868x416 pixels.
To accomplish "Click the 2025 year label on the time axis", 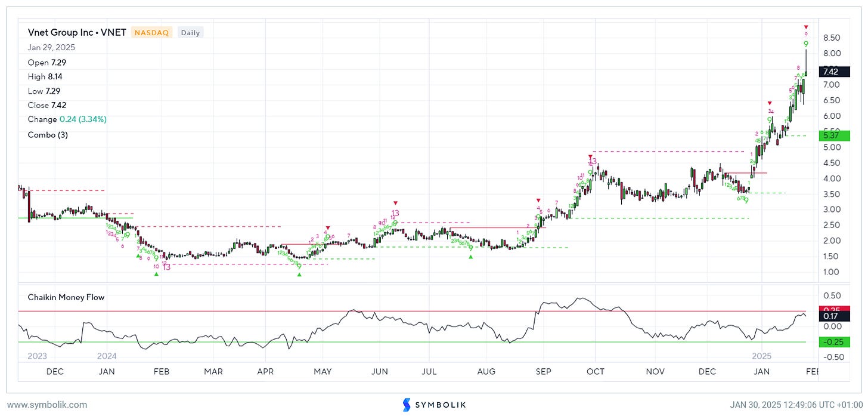I will [762, 356].
